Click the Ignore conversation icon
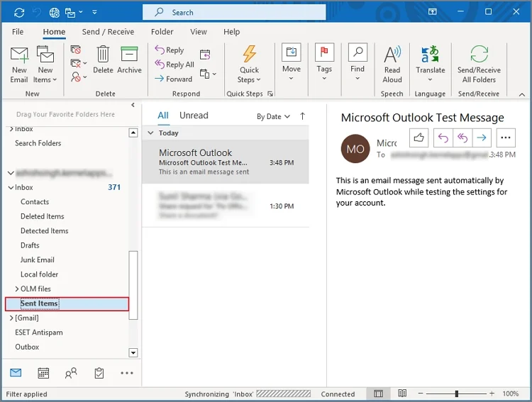532x402 pixels. click(75, 50)
